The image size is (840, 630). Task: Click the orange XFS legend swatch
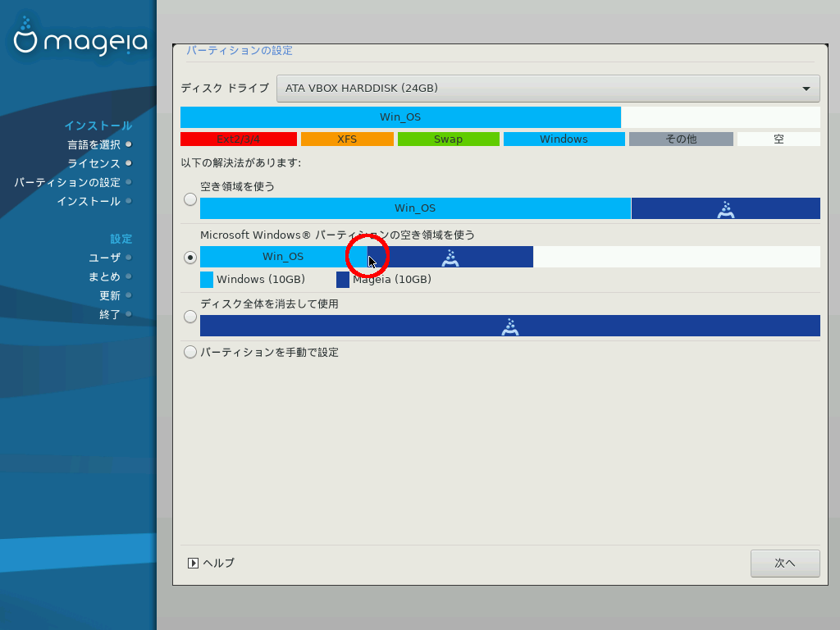pos(347,139)
